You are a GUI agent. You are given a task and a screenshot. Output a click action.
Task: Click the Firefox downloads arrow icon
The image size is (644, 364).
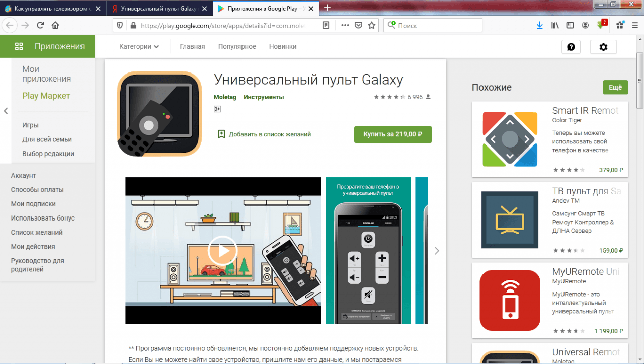[539, 25]
